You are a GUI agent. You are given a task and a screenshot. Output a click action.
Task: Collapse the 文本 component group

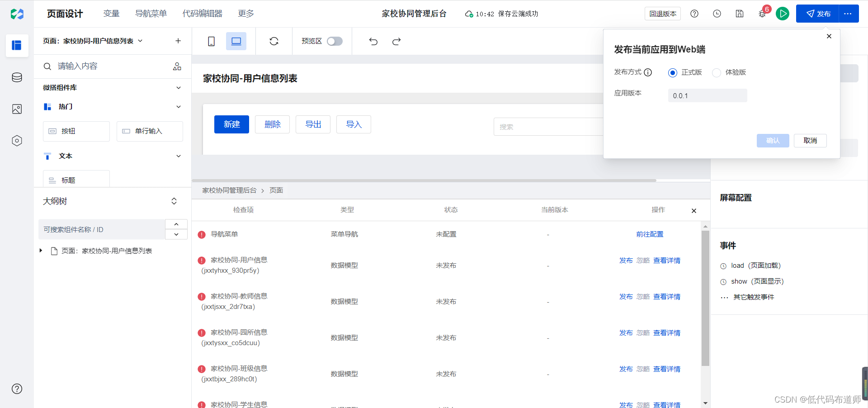(179, 156)
